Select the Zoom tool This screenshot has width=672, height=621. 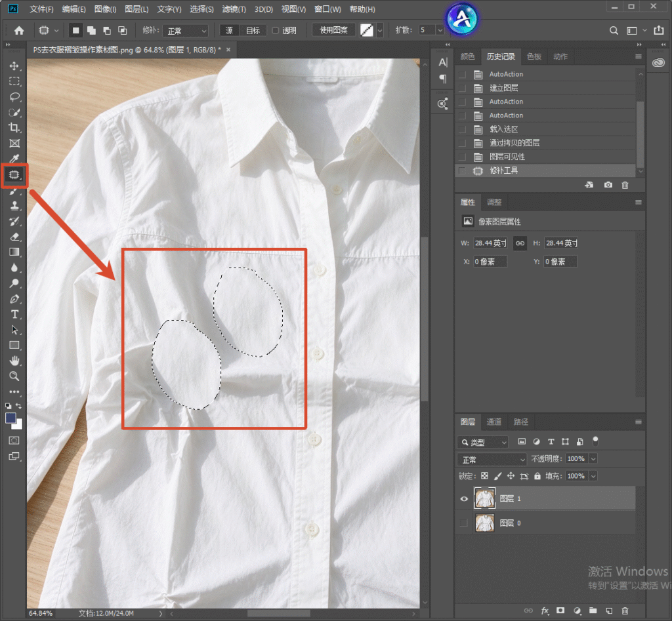14,376
